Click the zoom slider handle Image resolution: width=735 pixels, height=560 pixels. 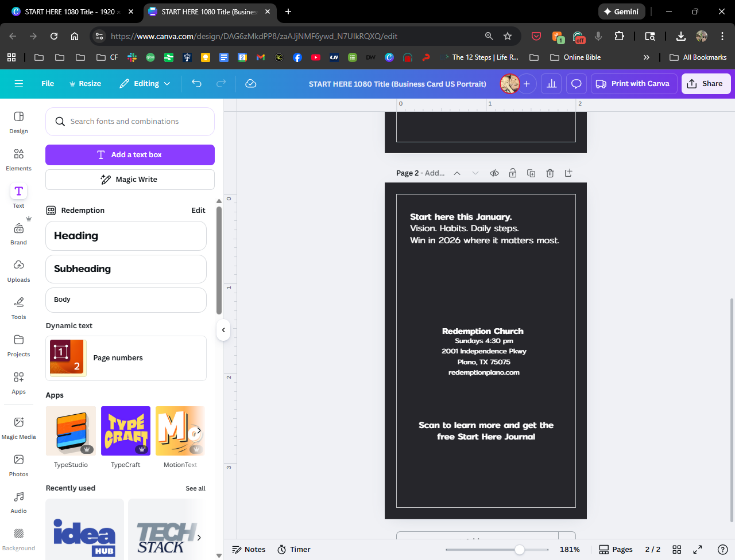[x=519, y=550]
